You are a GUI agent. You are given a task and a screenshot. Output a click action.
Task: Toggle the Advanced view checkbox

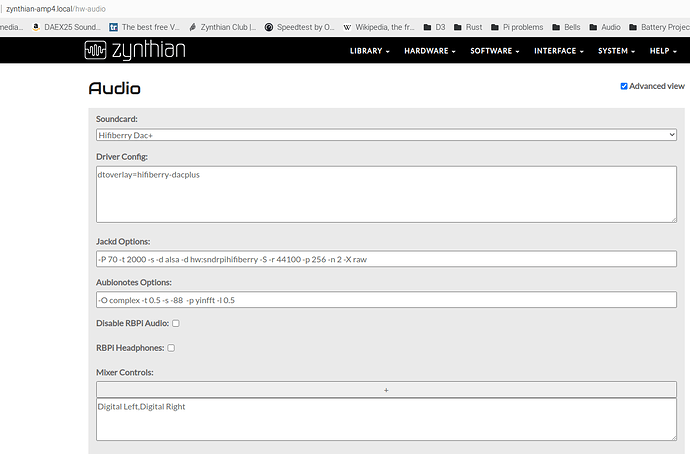[624, 86]
